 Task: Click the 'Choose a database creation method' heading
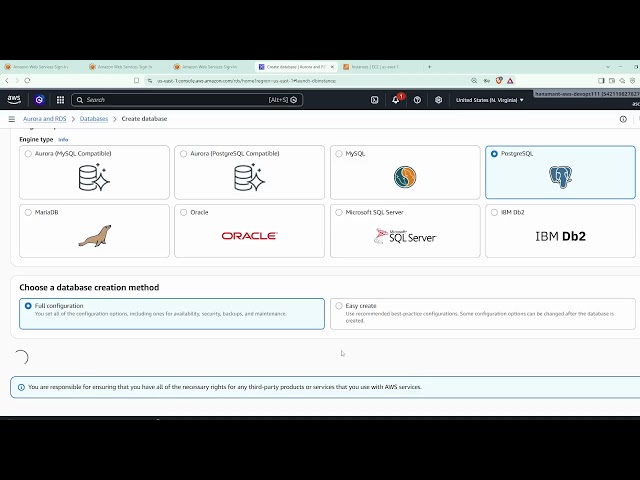point(89,287)
